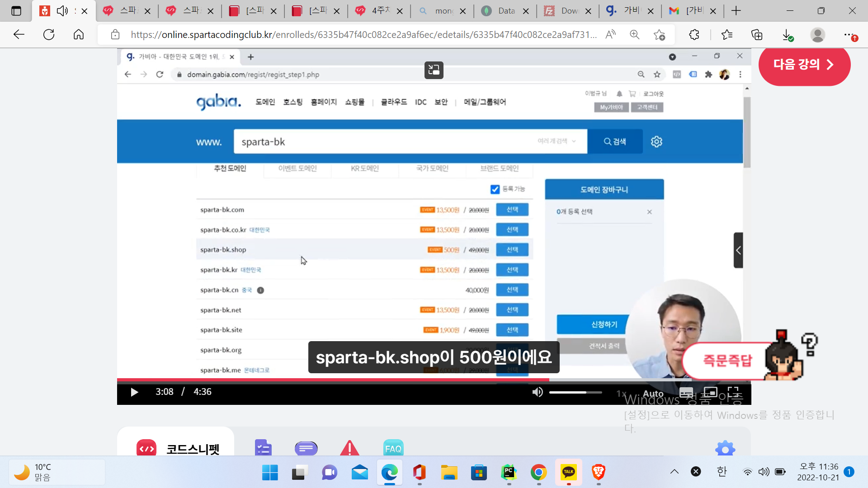Open the FAQ icon
The width and height of the screenshot is (868, 488).
[x=393, y=448]
